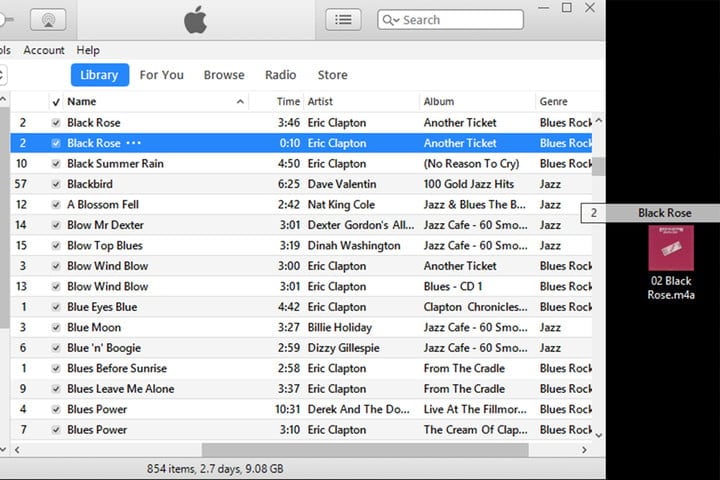
Task: Click the vertical scrollbar up arrow
Action: pyautogui.click(x=598, y=121)
